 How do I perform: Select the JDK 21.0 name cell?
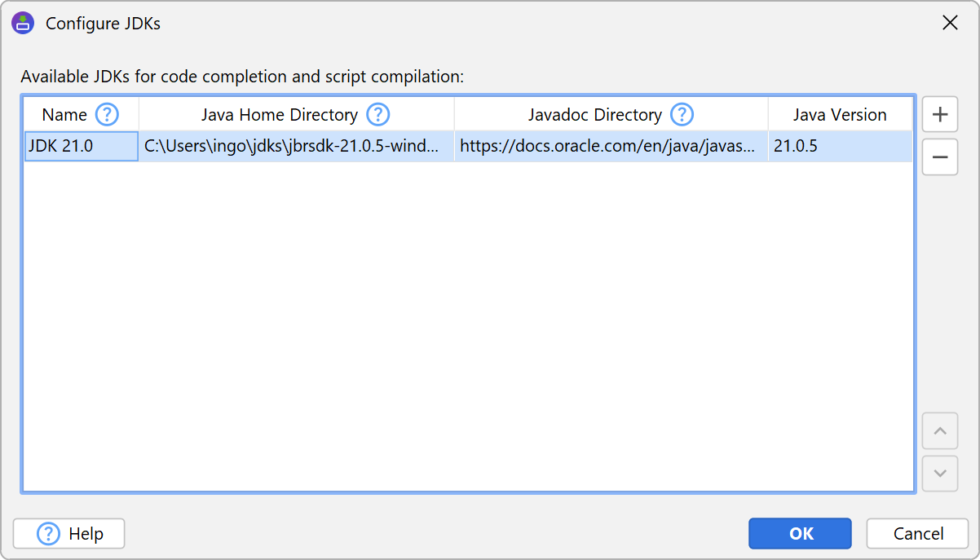(x=81, y=147)
